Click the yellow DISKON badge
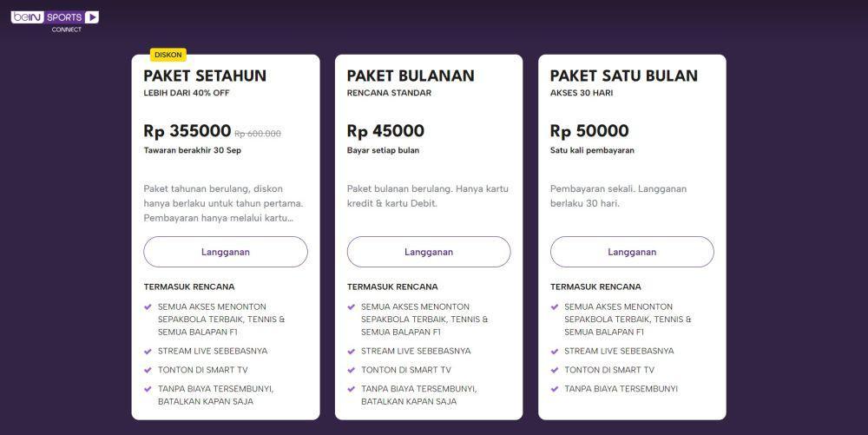Viewport: 868px width, 435px height. click(x=168, y=55)
